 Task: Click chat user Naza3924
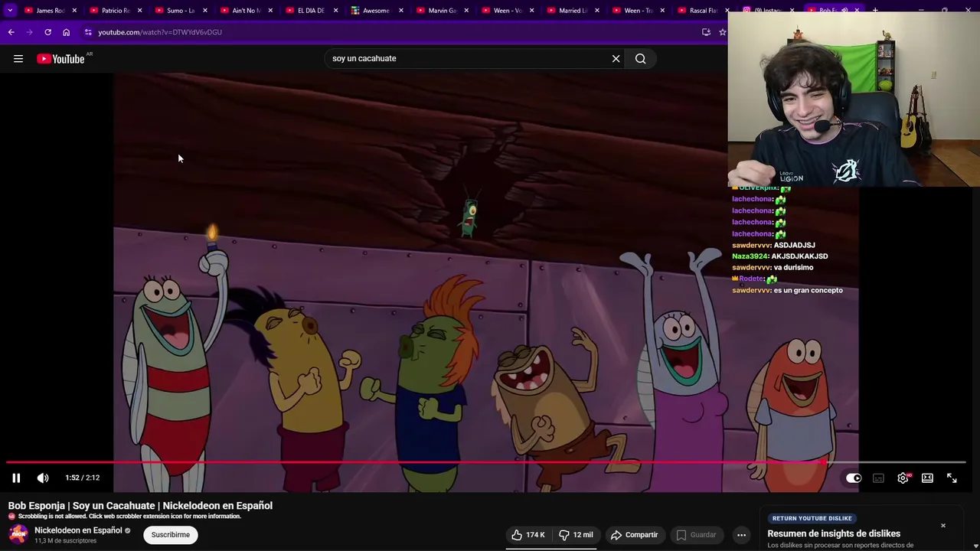pyautogui.click(x=750, y=256)
